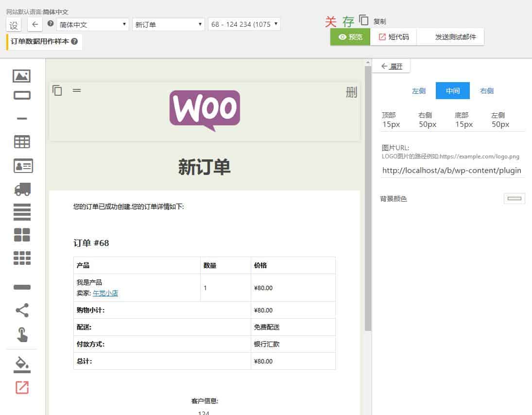Screen dimensions: 532x415
Task: Click the 订单数据用作样本 label
Action: (x=40, y=41)
